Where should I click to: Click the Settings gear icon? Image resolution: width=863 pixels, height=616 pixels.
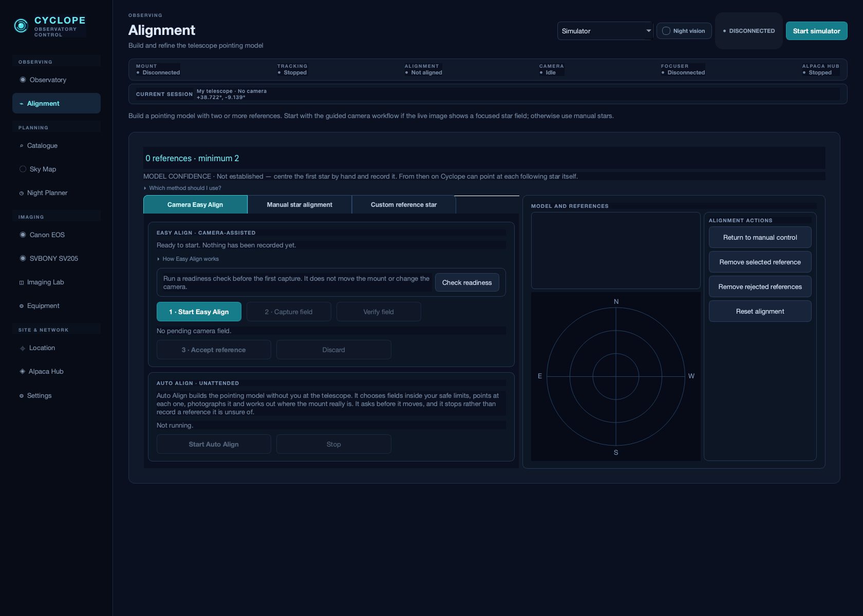22,396
